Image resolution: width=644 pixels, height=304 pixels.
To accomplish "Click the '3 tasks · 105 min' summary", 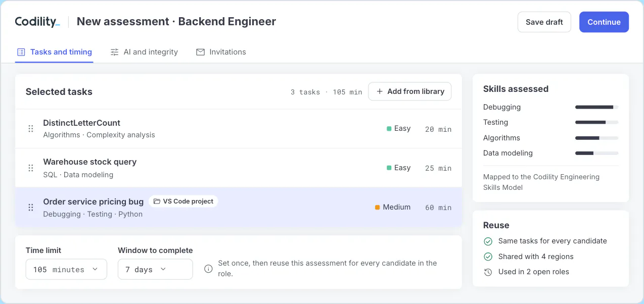I will [327, 92].
